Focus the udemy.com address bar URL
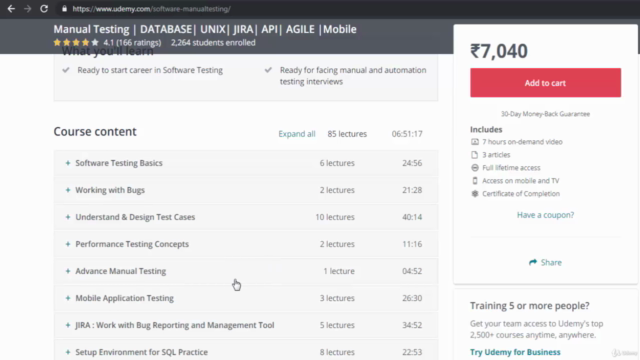 pos(151,9)
